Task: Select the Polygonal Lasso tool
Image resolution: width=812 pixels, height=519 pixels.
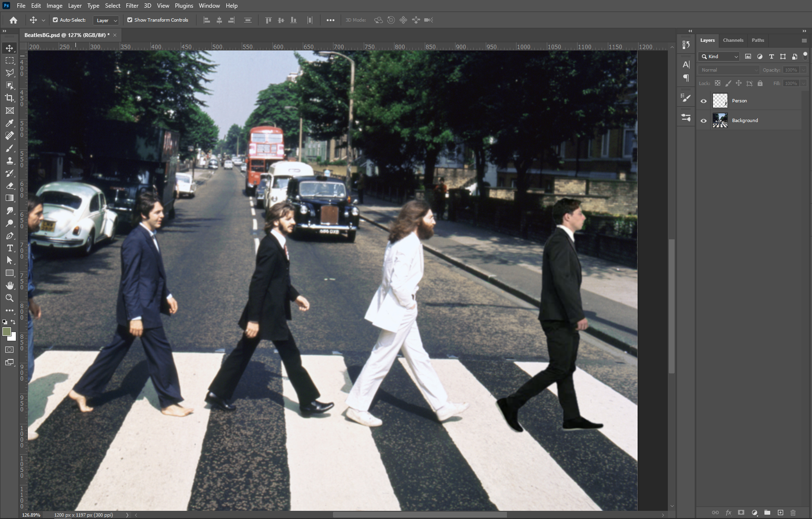Action: coord(10,73)
